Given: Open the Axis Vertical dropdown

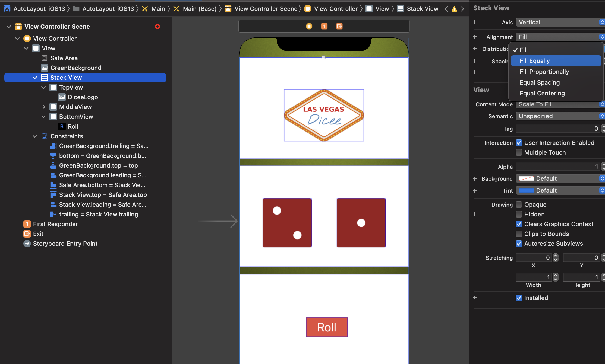Looking at the screenshot, I should (x=559, y=23).
